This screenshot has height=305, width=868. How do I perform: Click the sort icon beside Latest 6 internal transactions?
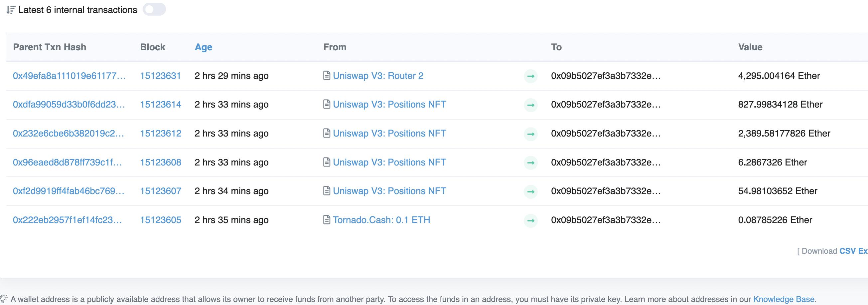[x=10, y=10]
